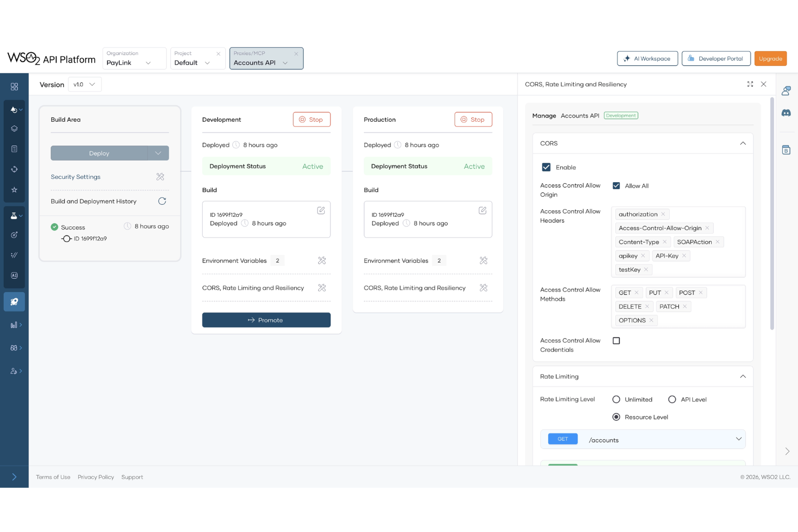
Task: Enable Access Control Allow Credentials checkbox
Action: tap(616, 341)
